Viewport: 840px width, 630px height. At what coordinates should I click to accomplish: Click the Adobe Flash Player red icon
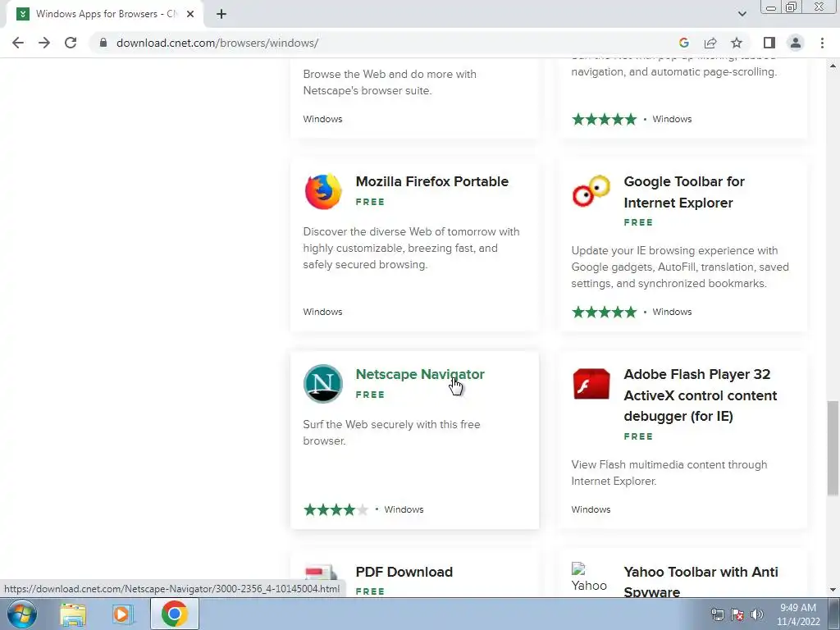click(591, 384)
